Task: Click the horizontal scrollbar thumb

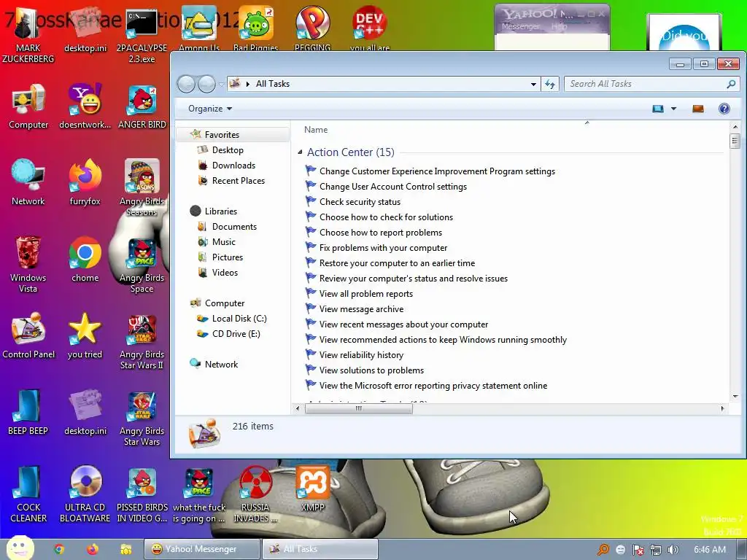Action: click(x=359, y=408)
